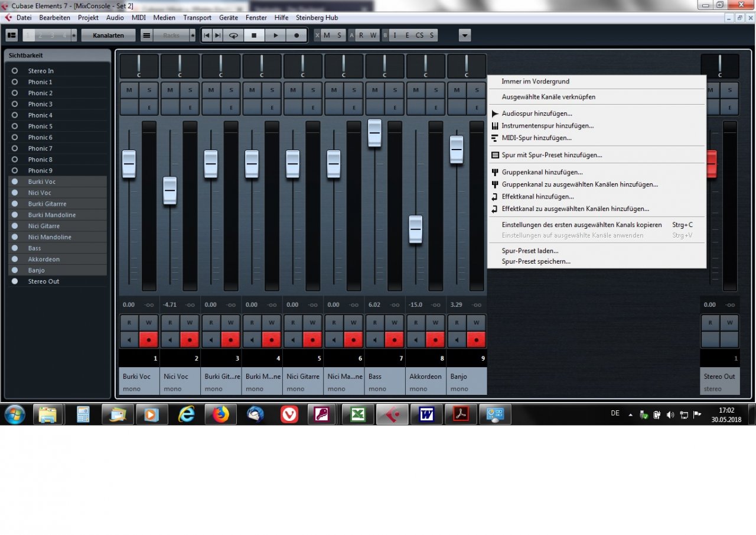Click the Stereo Out channel name label

[719, 377]
